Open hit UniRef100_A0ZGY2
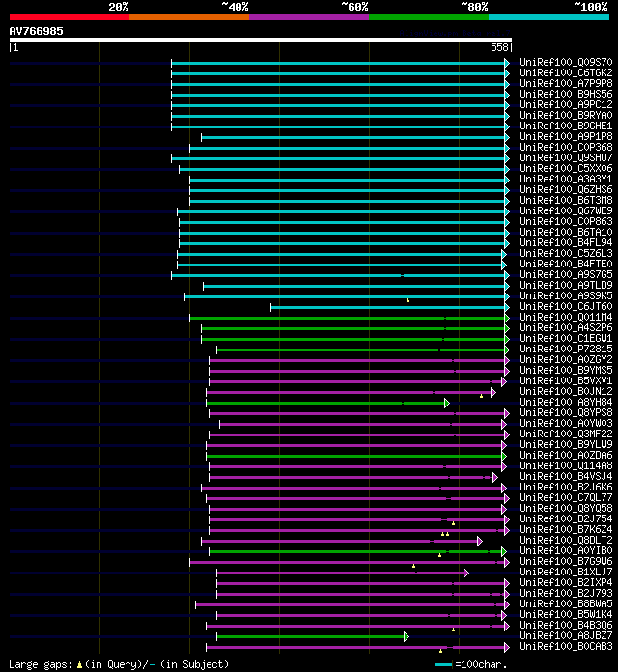 566,360
